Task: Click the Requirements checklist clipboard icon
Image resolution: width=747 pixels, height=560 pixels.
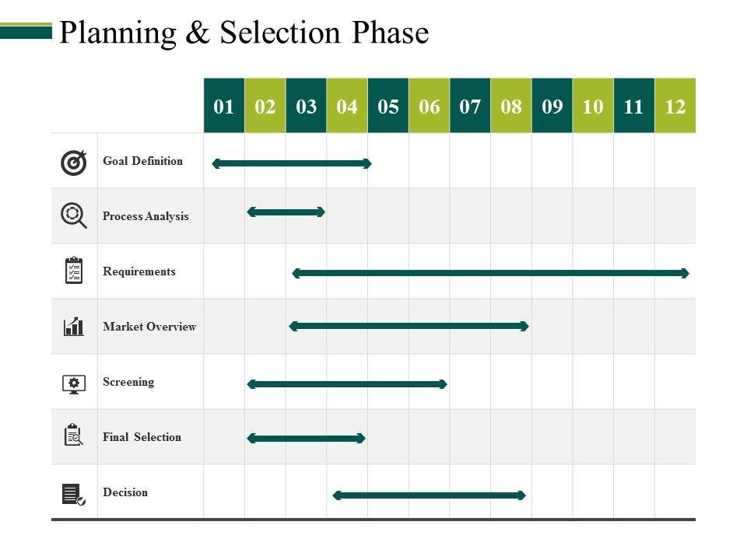Action: click(74, 271)
